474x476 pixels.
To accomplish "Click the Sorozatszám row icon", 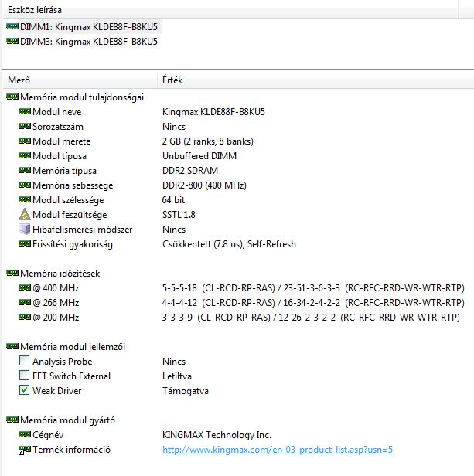I will pyautogui.click(x=25, y=126).
